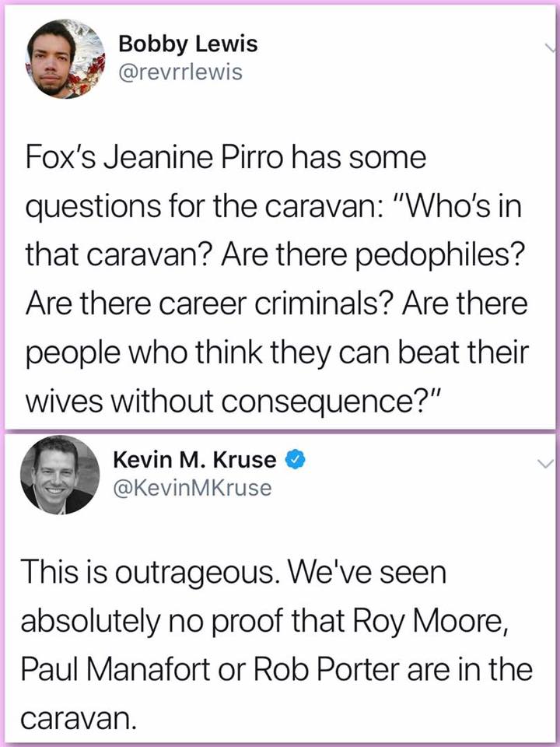Click the Kevin M. Kruse display name
The image size is (560, 747).
tap(194, 460)
